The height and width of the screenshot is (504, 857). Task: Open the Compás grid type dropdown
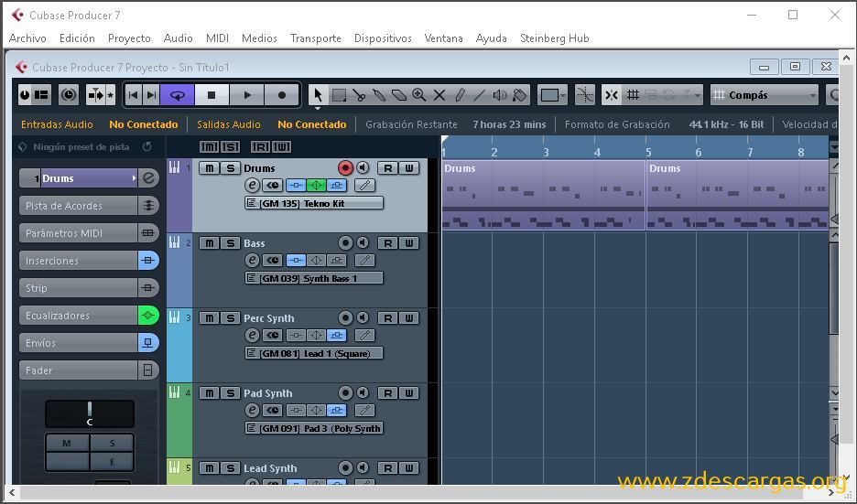point(765,95)
